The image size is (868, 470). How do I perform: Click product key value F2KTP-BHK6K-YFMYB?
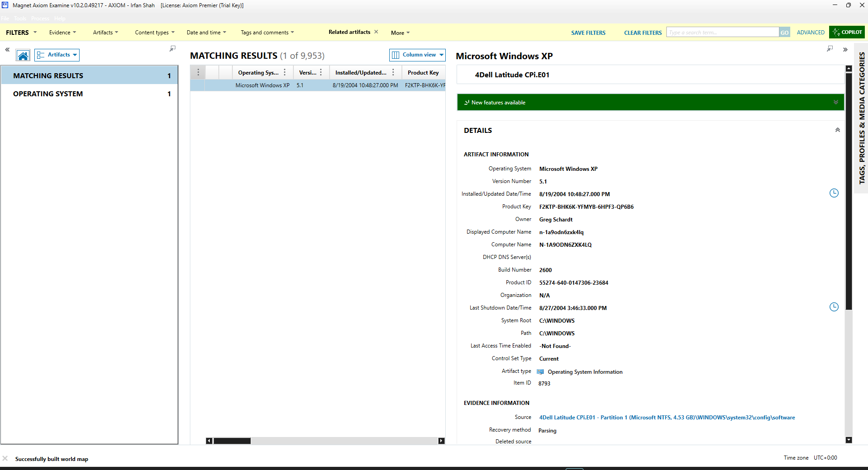[586, 207]
